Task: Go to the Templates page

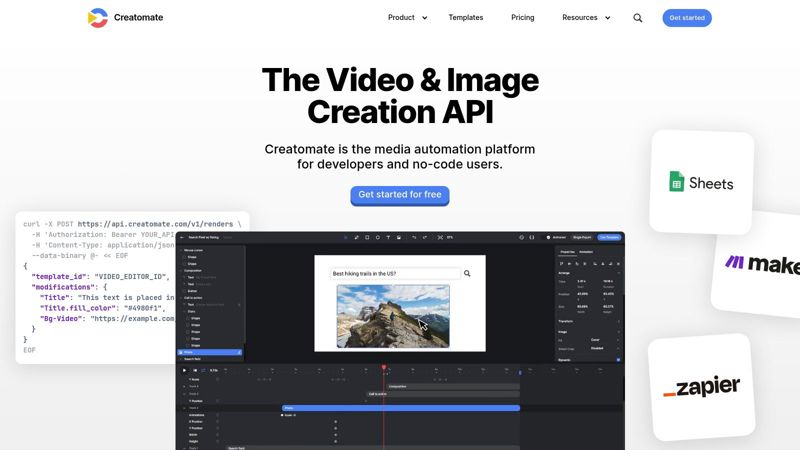Action: pyautogui.click(x=466, y=17)
